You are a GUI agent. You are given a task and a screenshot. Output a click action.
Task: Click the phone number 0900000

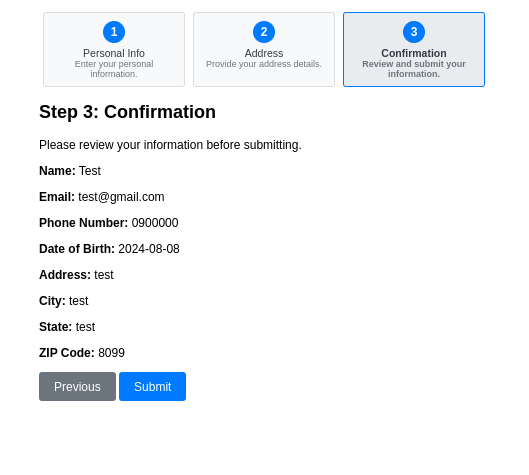(x=155, y=223)
